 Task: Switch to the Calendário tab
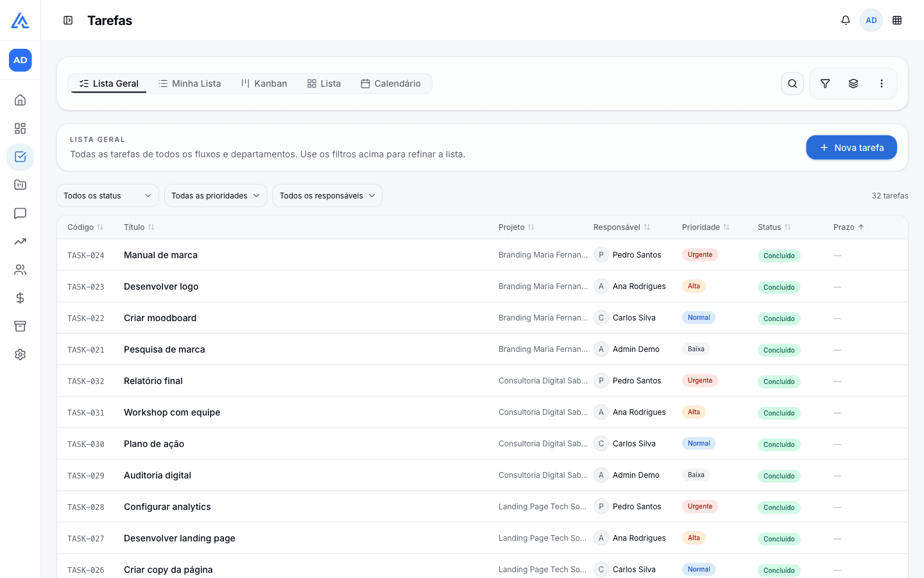pos(391,83)
